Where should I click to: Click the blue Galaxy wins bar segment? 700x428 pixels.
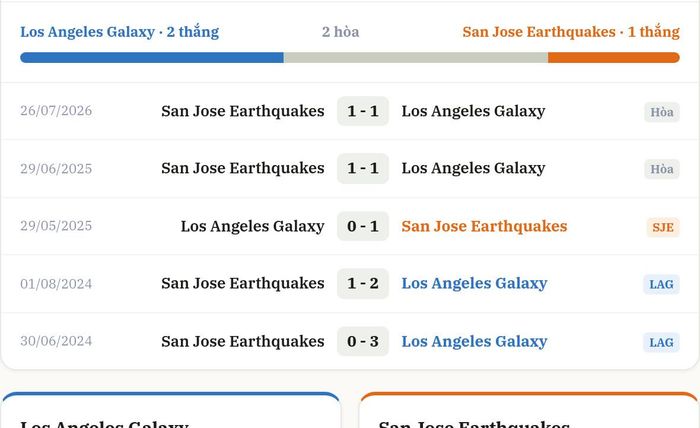[x=152, y=58]
